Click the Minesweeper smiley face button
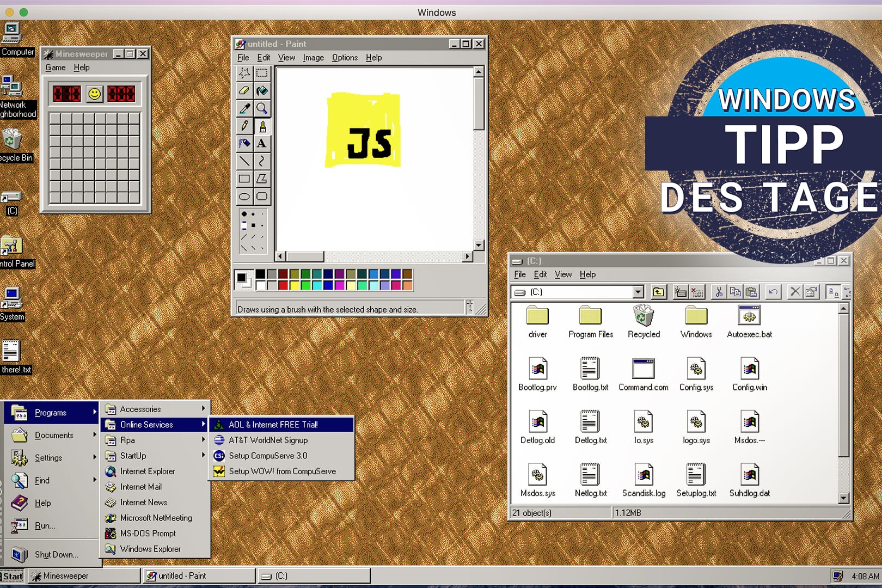 click(x=95, y=94)
